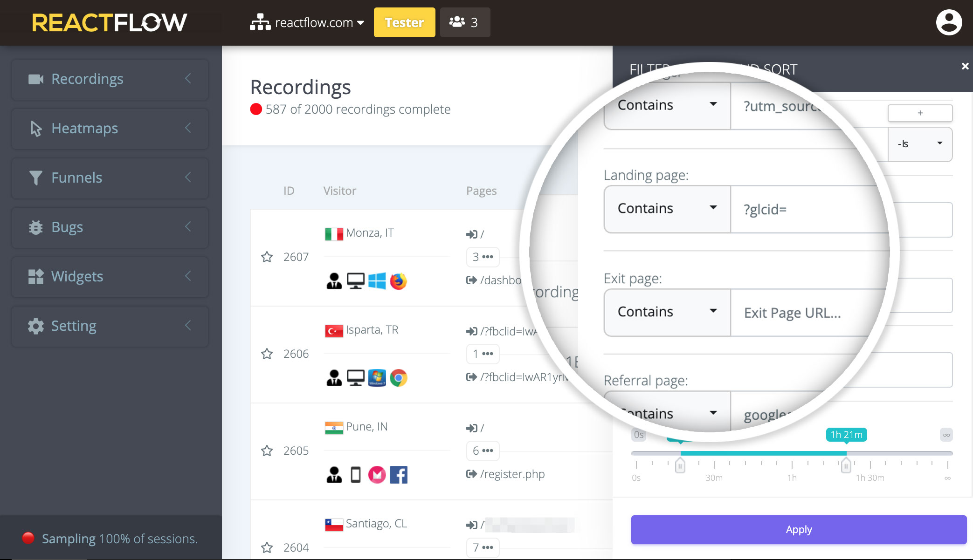Click the duration slider track near 30m
The width and height of the screenshot is (973, 560).
(714, 453)
